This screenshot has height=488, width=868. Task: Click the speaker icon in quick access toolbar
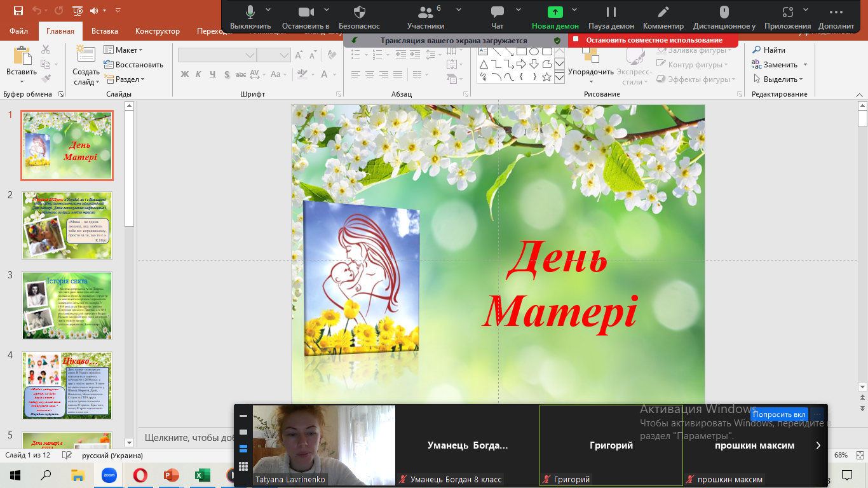coord(95,11)
